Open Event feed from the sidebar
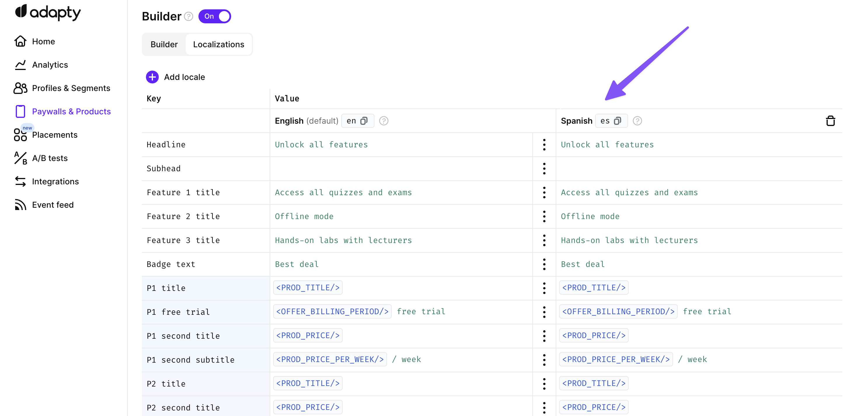868x416 pixels. [53, 205]
